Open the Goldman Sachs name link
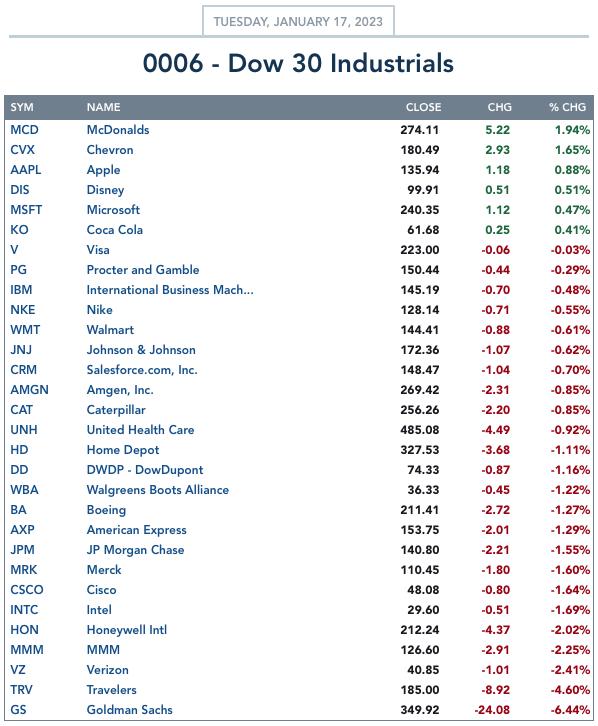 pyautogui.click(x=129, y=710)
